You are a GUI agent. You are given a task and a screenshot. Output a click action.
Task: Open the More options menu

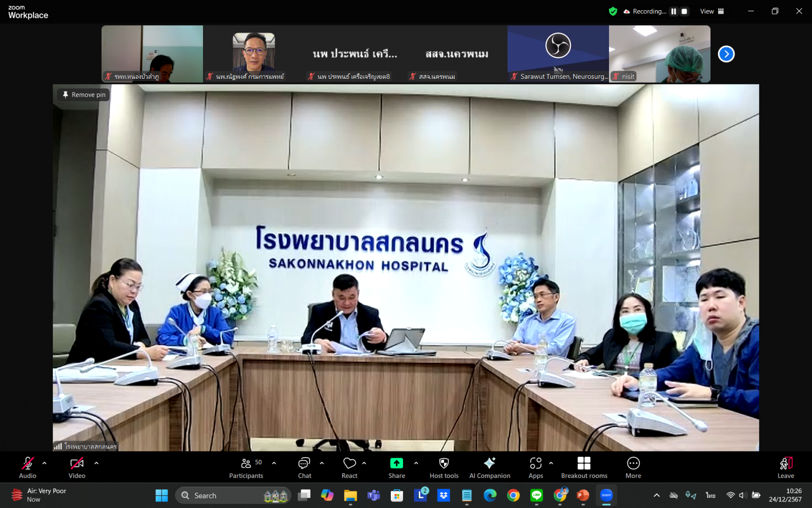click(x=633, y=467)
